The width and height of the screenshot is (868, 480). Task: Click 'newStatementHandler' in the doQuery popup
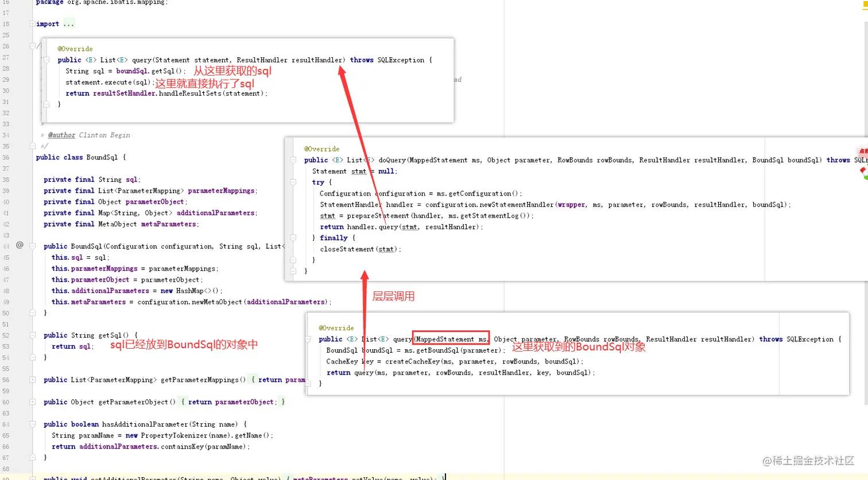[x=517, y=205]
